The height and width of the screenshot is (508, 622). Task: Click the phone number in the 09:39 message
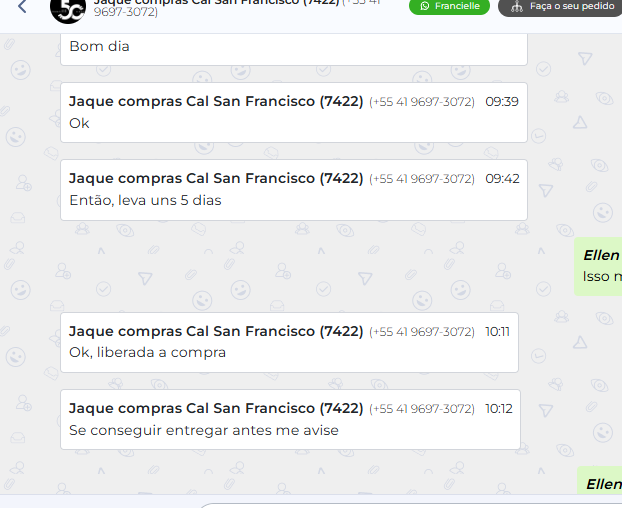click(x=422, y=102)
